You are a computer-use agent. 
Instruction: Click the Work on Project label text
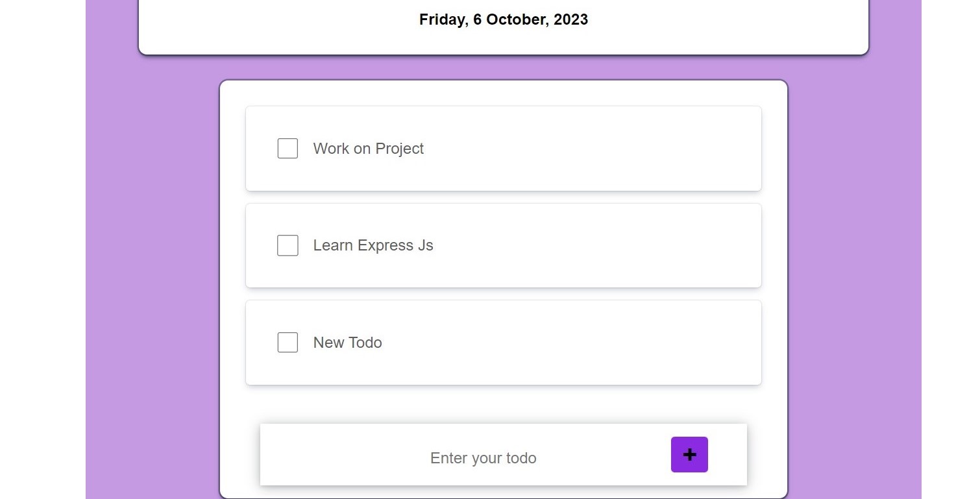(x=368, y=149)
